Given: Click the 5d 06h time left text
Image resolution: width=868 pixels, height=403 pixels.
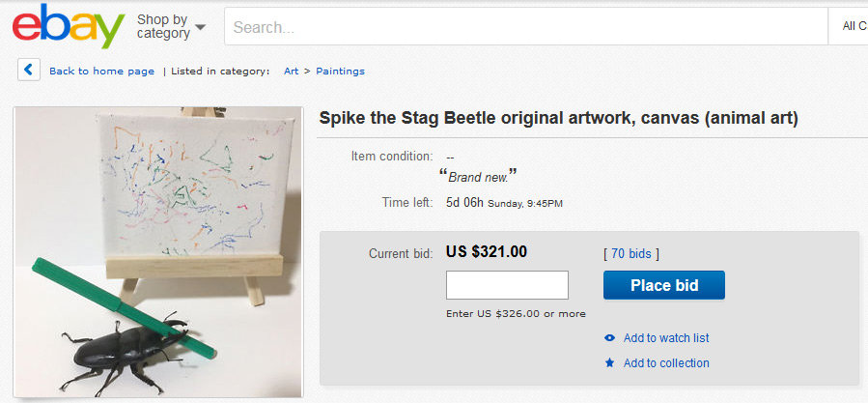Looking at the screenshot, I should point(462,203).
